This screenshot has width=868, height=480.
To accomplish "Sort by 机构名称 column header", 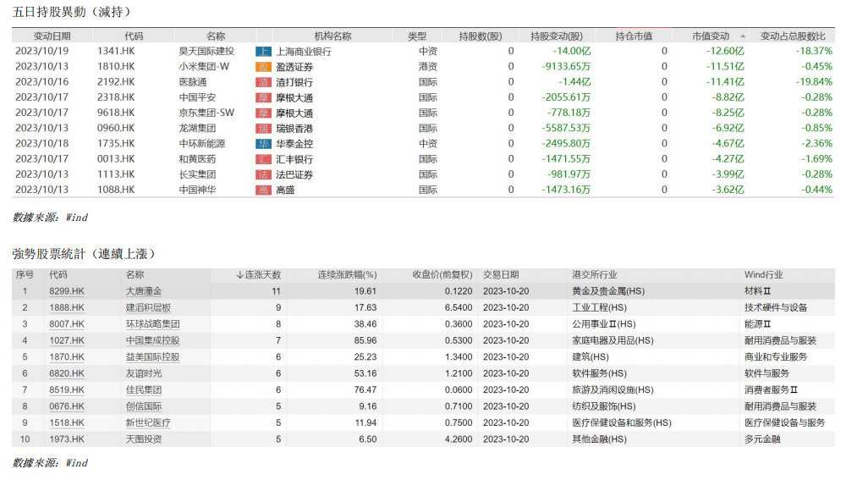I will [x=332, y=36].
